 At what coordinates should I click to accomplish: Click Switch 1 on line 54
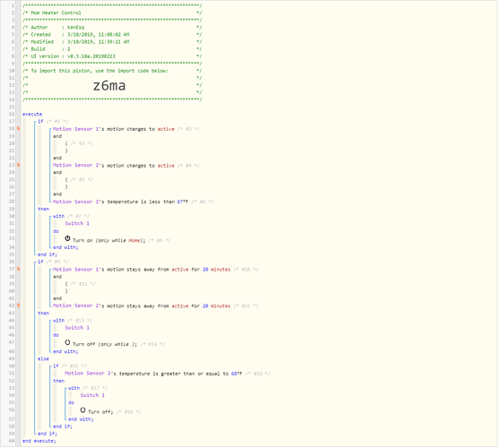pyautogui.click(x=92, y=395)
